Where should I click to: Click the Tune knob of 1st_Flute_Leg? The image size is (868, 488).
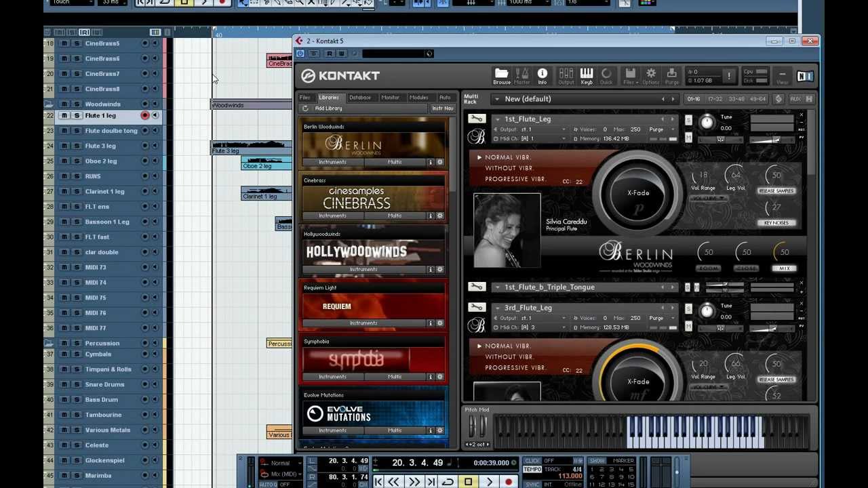tap(707, 122)
